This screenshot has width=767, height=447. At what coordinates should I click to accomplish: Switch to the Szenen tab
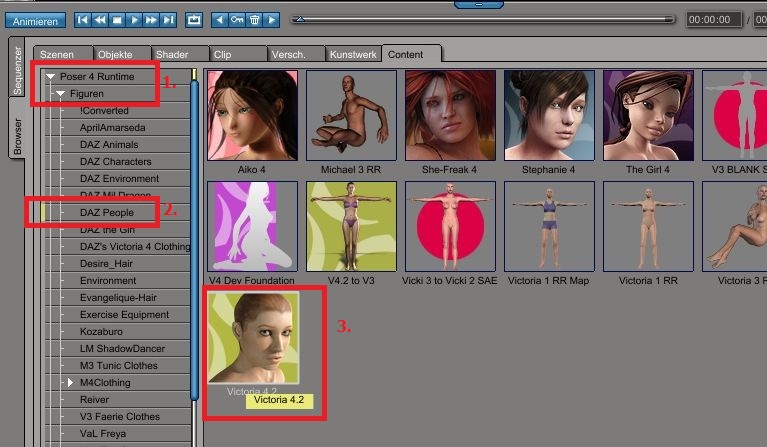coord(62,54)
